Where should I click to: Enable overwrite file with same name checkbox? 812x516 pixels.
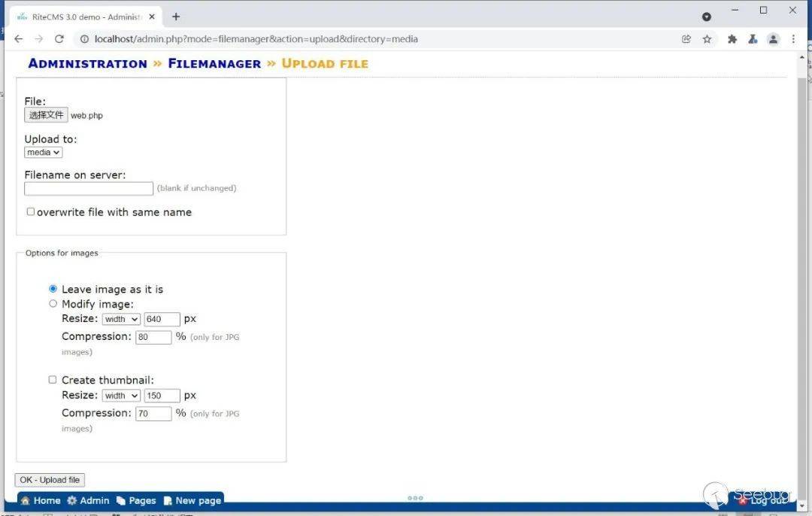[31, 211]
